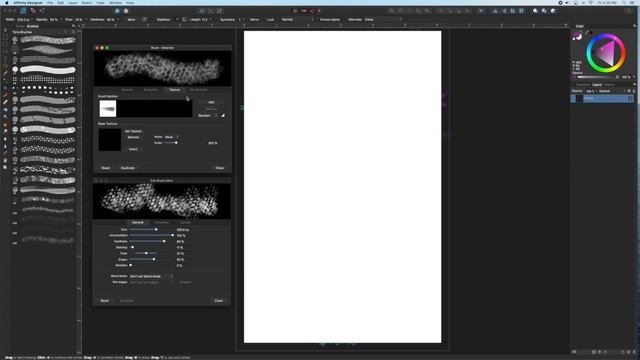Open the General tab in the Sub-Brush Editor
The height and width of the screenshot is (360, 640).
click(138, 222)
